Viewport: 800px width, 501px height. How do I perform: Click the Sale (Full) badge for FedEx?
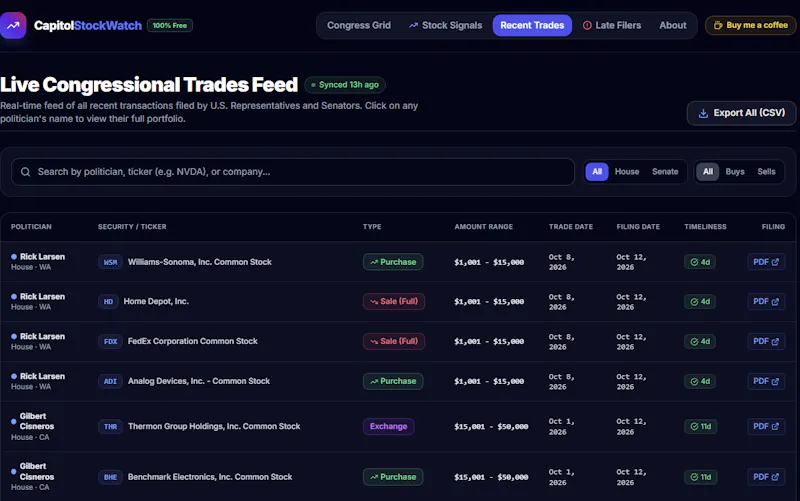[394, 341]
